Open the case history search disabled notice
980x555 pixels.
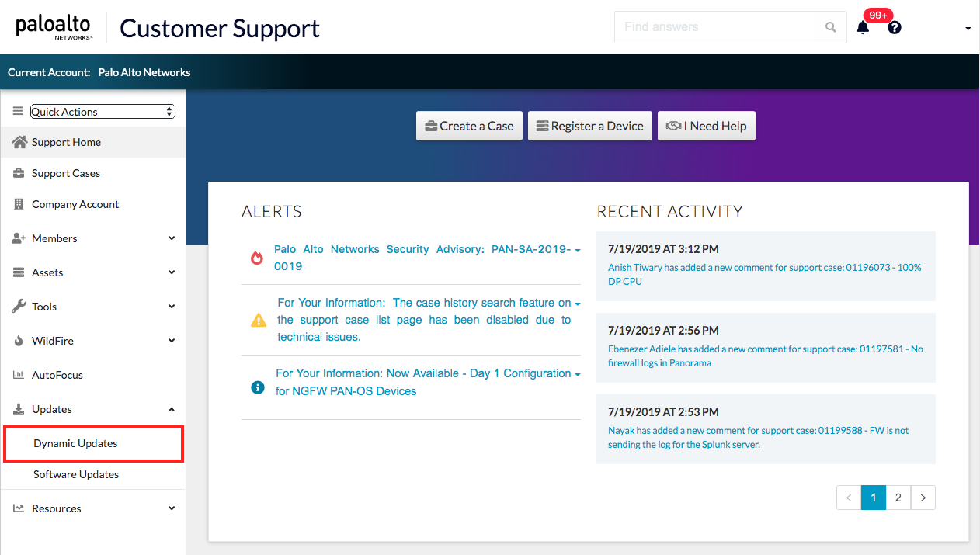pos(424,320)
